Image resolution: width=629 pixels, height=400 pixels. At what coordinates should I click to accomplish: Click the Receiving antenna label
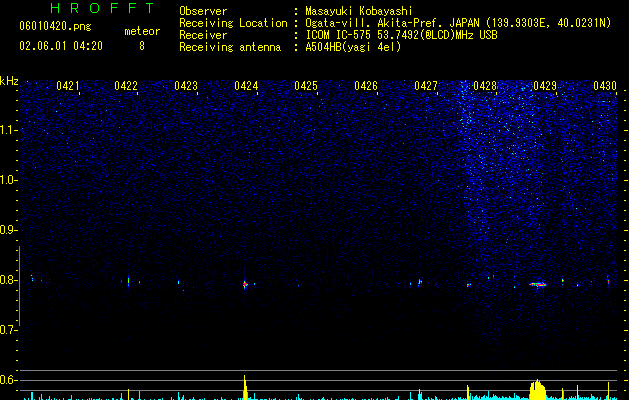pyautogui.click(x=230, y=47)
